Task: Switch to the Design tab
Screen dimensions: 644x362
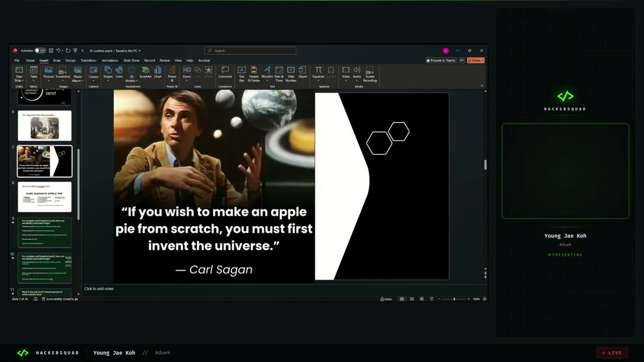Action: coord(70,60)
